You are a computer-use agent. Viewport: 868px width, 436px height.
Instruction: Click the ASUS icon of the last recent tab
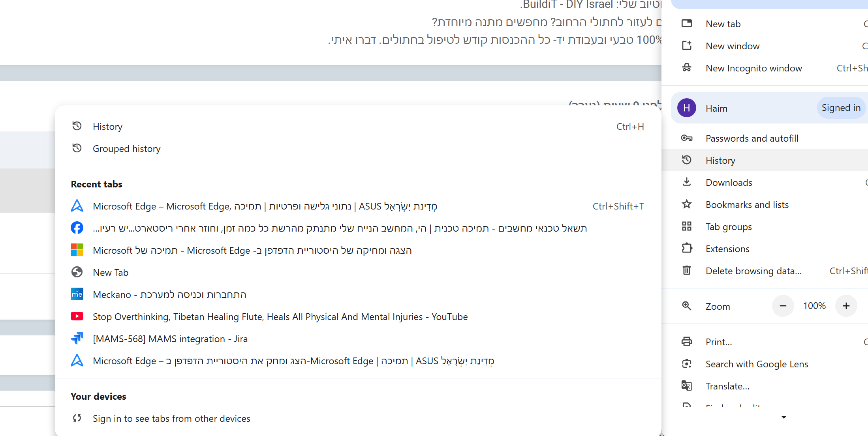click(77, 361)
